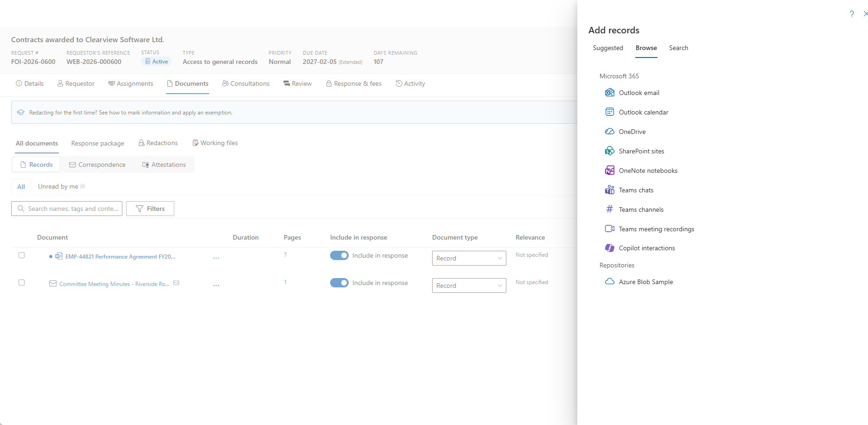Open the Working files tab
The height and width of the screenshot is (425, 868).
click(x=215, y=143)
